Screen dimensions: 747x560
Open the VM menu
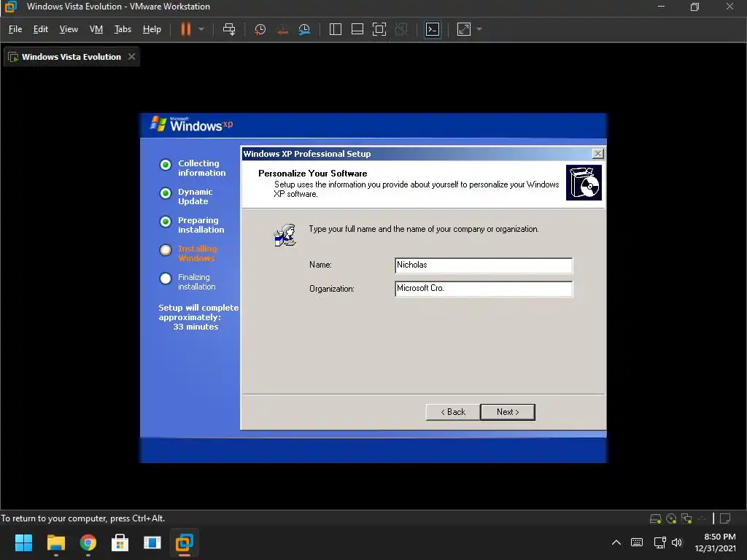96,29
